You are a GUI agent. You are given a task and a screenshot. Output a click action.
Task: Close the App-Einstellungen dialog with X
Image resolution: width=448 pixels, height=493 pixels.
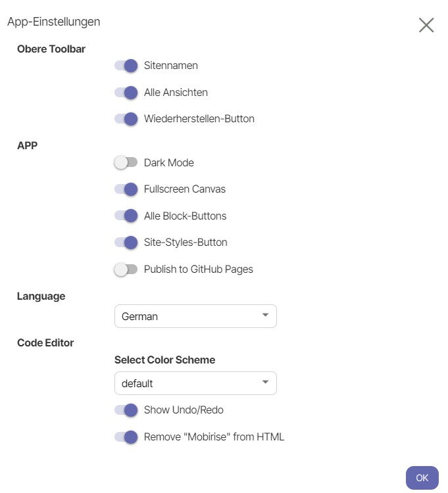pos(426,25)
